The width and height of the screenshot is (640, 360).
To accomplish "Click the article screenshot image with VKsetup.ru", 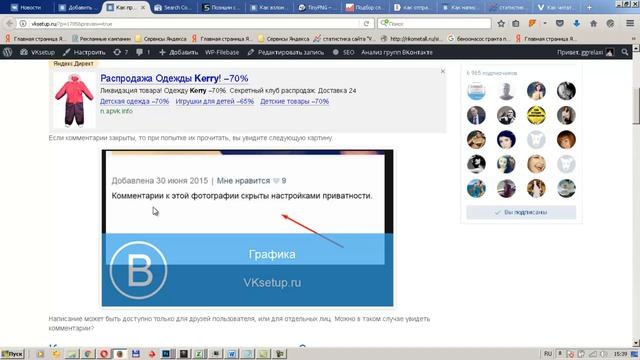I will [x=247, y=228].
